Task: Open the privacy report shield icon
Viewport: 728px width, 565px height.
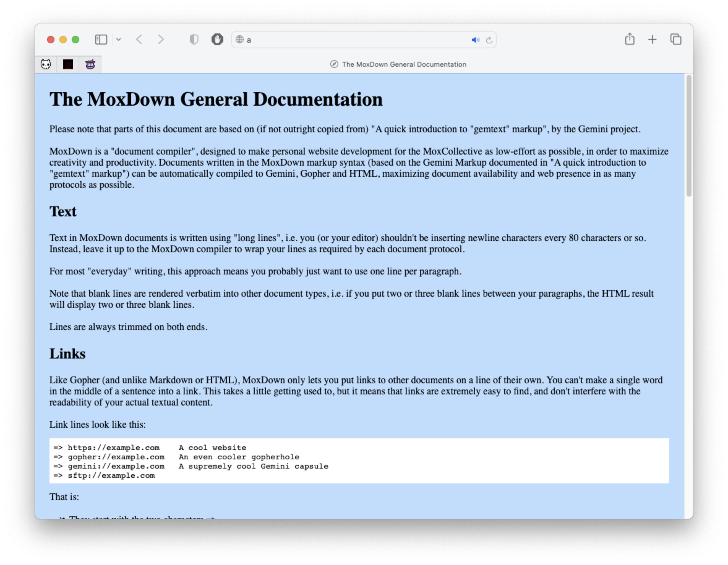Action: (x=194, y=40)
